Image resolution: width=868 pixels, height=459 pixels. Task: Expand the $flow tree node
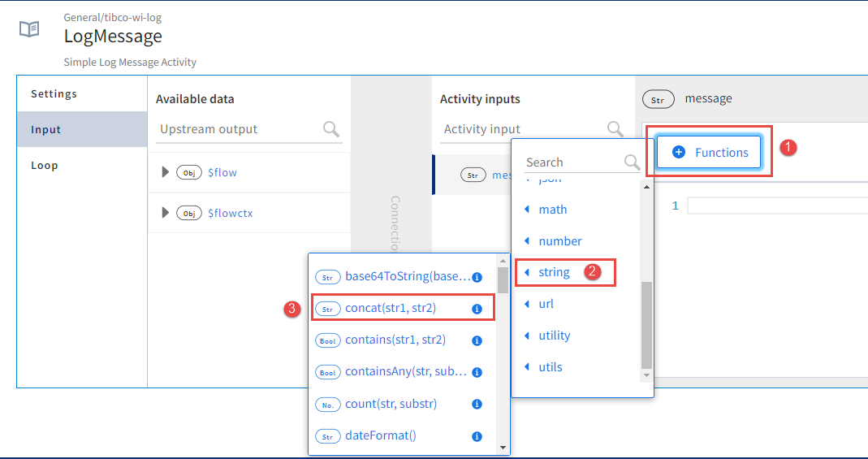point(166,172)
